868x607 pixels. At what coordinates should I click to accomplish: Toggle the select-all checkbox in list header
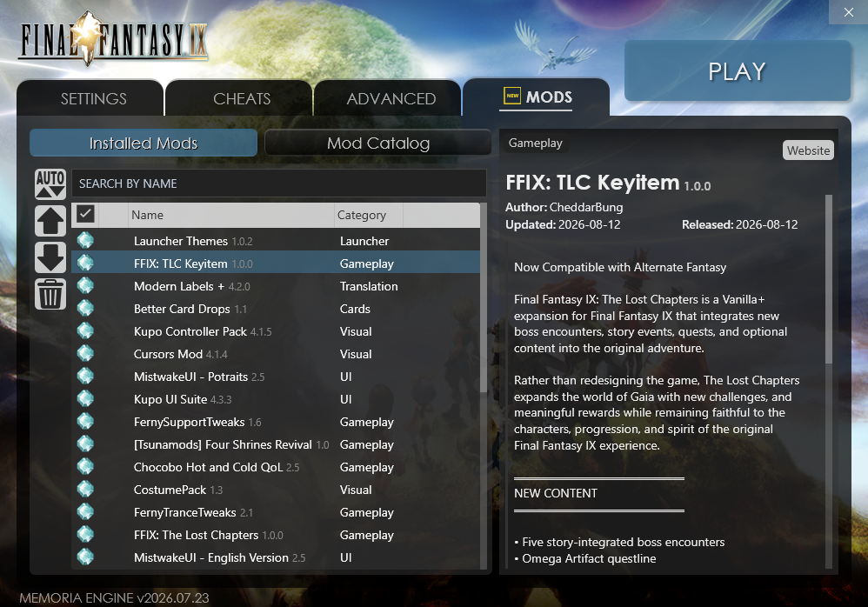coord(85,214)
